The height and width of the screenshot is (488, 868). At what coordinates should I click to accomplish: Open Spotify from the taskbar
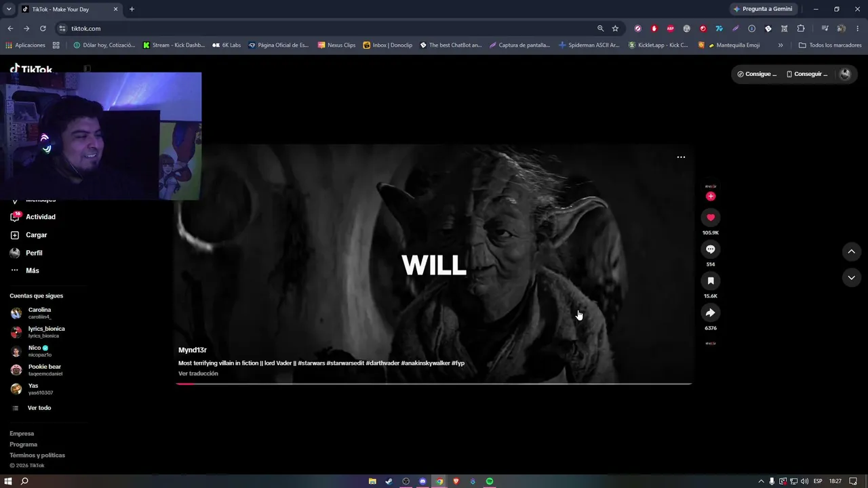click(x=490, y=481)
